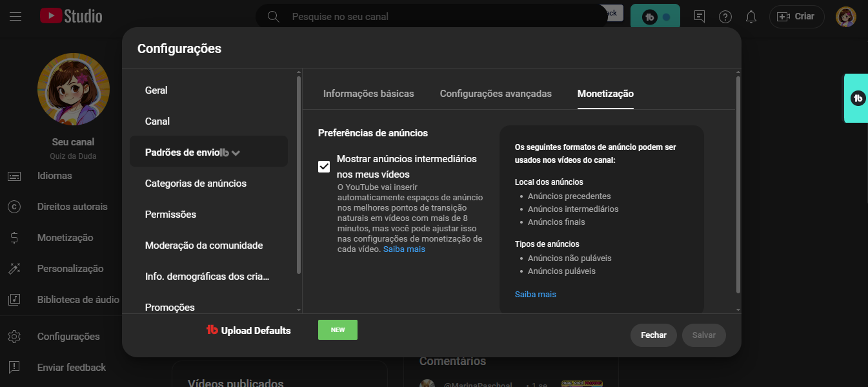Switch to Configurações avançadas tab
The height and width of the screenshot is (387, 868).
click(x=496, y=94)
